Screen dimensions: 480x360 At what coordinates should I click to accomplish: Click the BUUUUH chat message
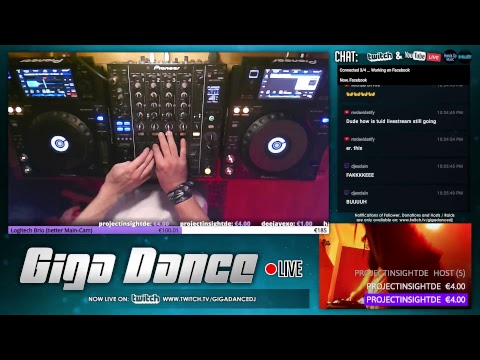coord(357,202)
